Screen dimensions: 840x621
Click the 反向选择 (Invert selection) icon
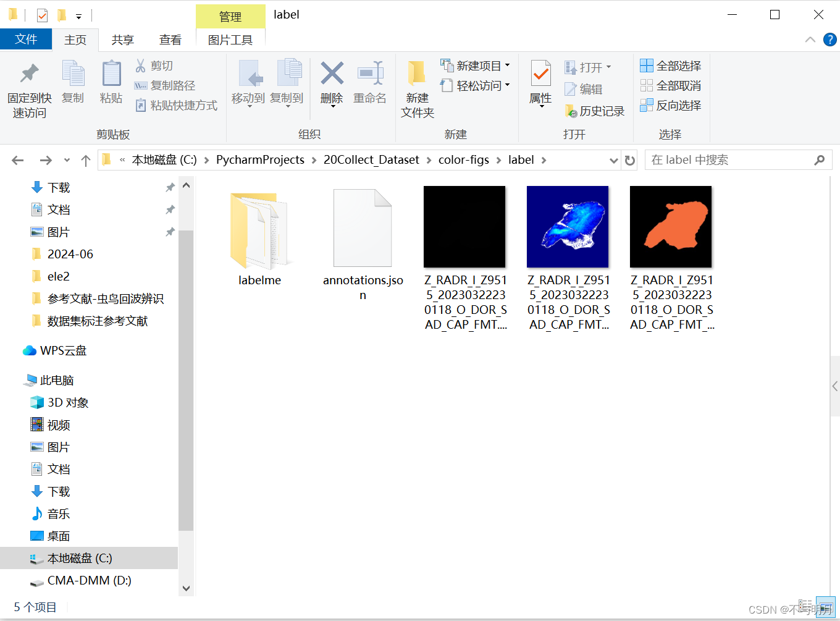671,105
